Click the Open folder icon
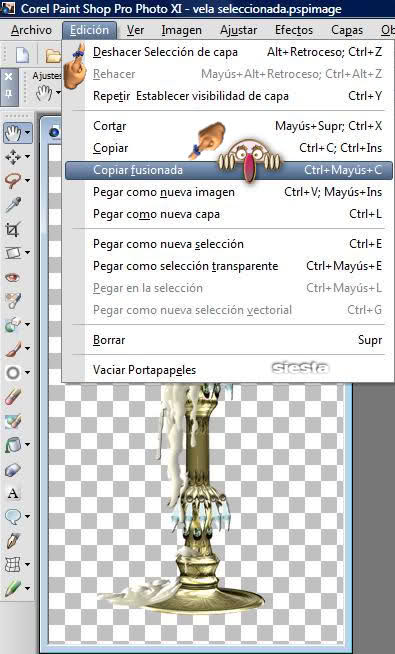 (x=53, y=55)
